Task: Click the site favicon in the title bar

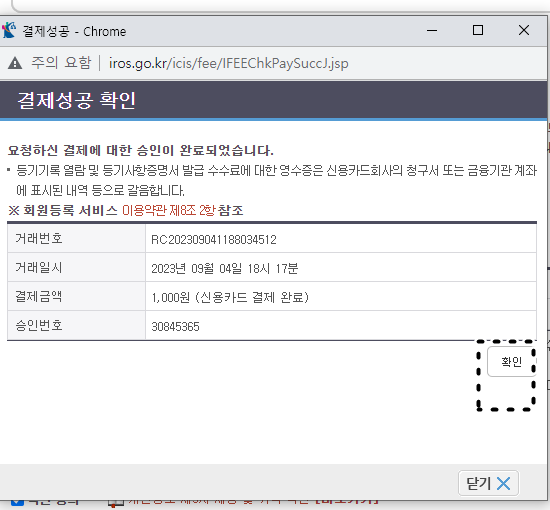Action: tap(9, 30)
